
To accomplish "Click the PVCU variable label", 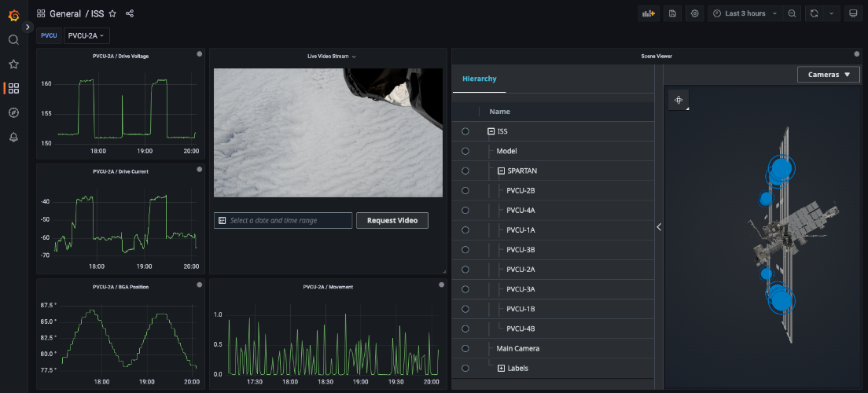I will pos(49,35).
